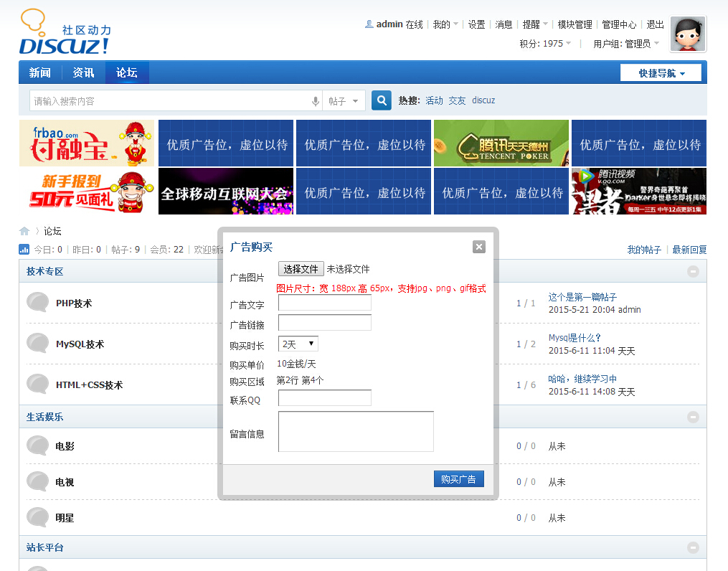
Task: Open the PHP技术 forum link
Action: coord(74,303)
